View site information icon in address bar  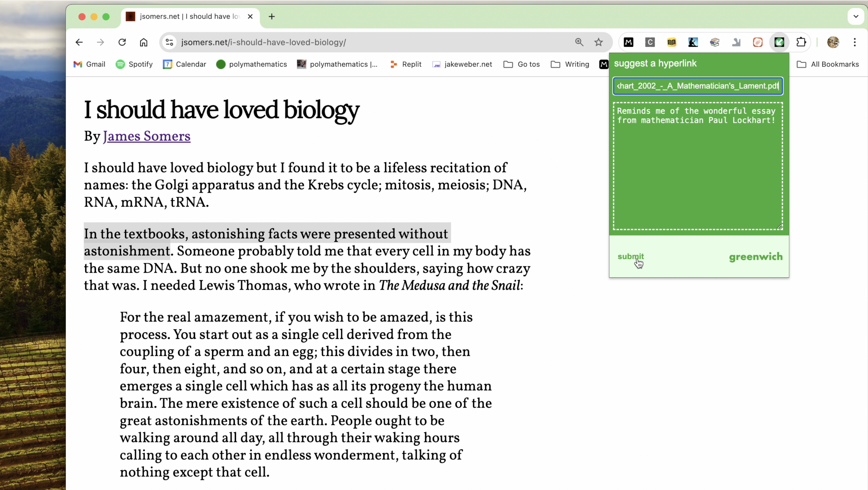tap(170, 42)
